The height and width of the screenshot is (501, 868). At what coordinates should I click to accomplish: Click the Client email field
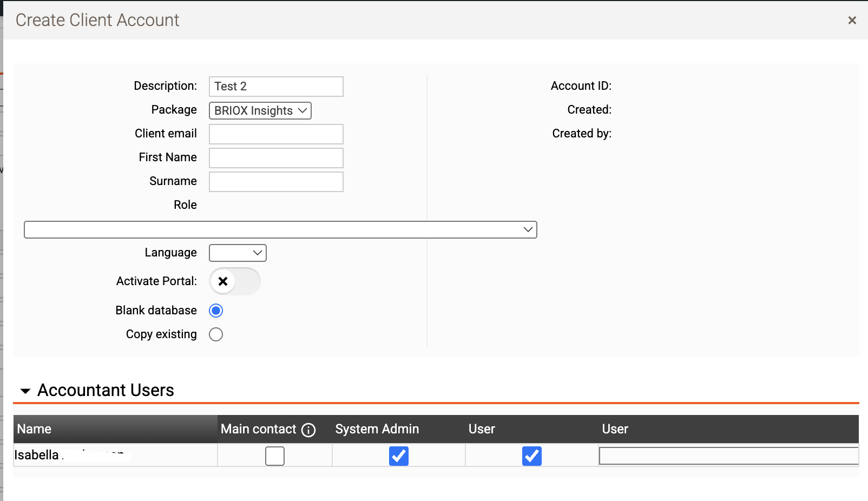[276, 134]
